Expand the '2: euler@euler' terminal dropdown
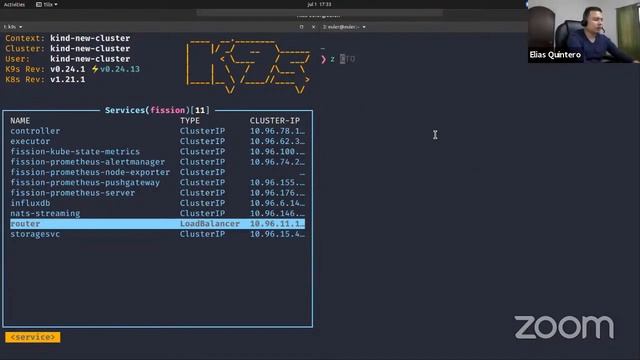 tap(344, 27)
